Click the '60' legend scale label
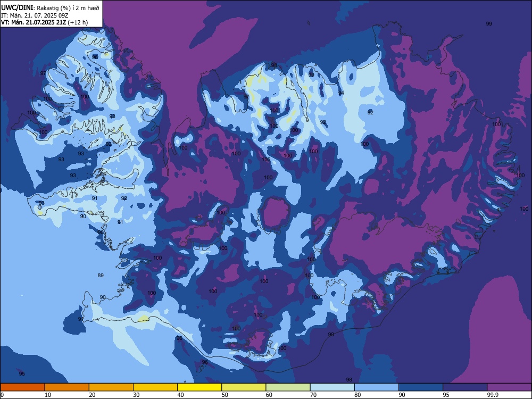The height and width of the screenshot is (399, 532). (269, 395)
